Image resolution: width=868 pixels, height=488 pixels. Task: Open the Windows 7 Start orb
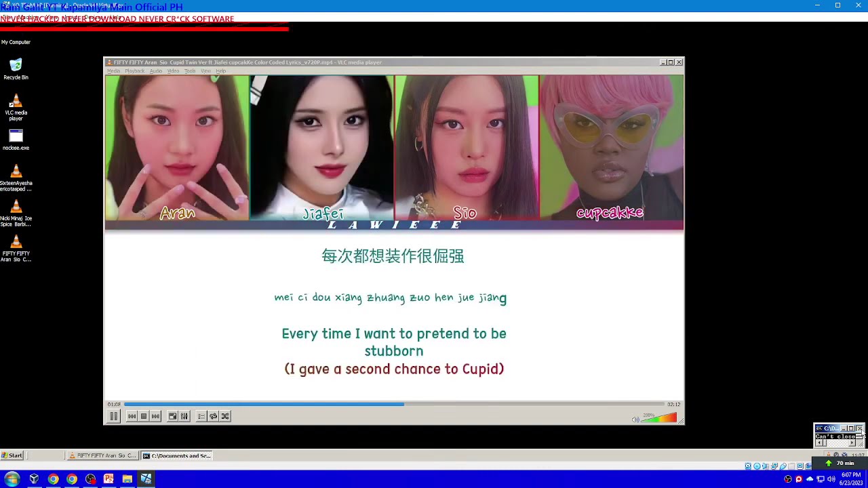(x=12, y=479)
